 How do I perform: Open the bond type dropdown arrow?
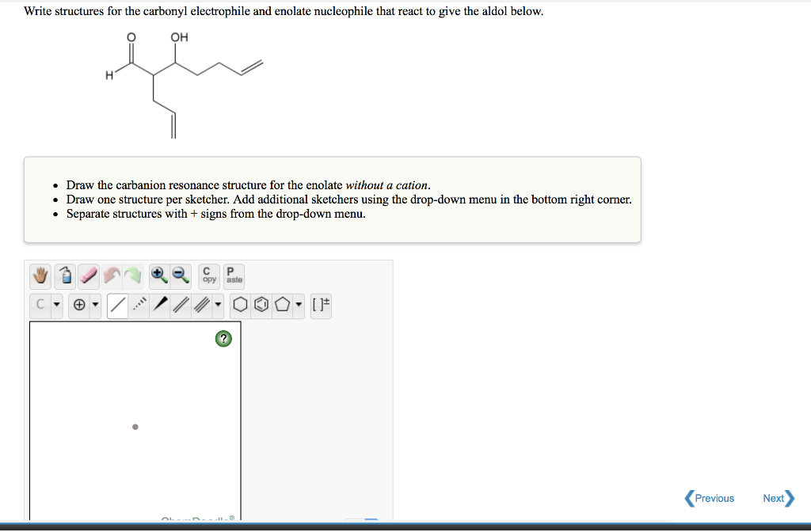(x=219, y=305)
